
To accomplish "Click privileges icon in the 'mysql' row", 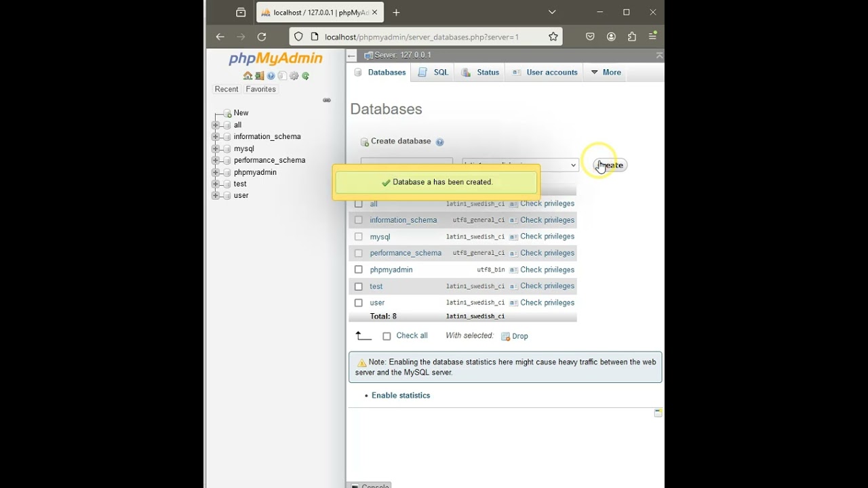I will 514,237.
